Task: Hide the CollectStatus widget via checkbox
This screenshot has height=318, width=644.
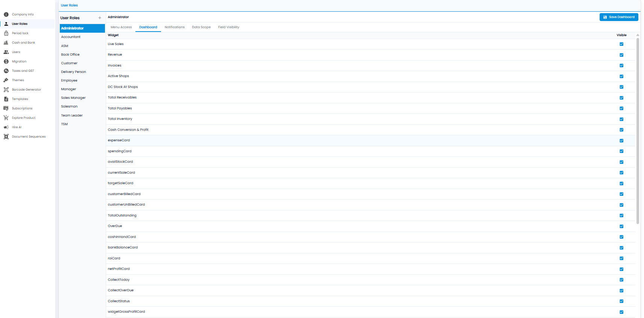Action: [x=621, y=301]
